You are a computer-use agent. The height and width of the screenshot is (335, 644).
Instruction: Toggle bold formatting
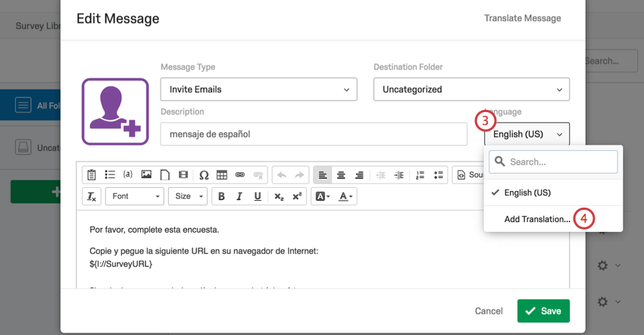[x=221, y=196]
